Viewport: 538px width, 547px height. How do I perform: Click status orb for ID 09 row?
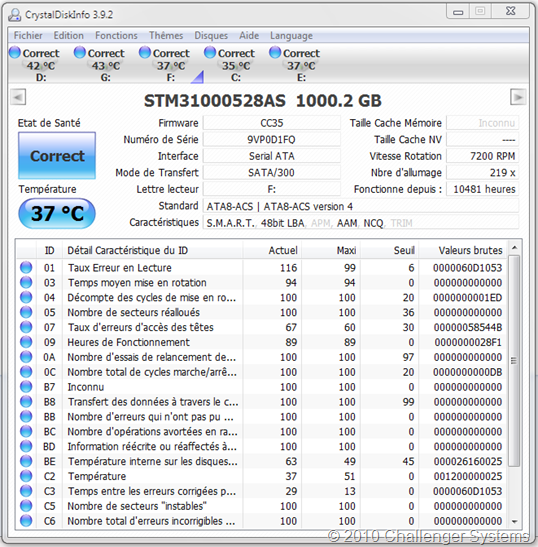(26, 342)
